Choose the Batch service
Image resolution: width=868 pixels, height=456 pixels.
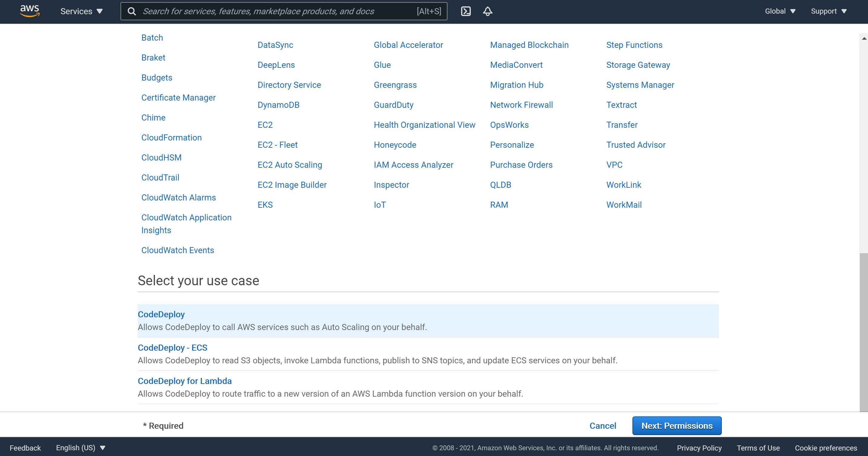click(152, 38)
